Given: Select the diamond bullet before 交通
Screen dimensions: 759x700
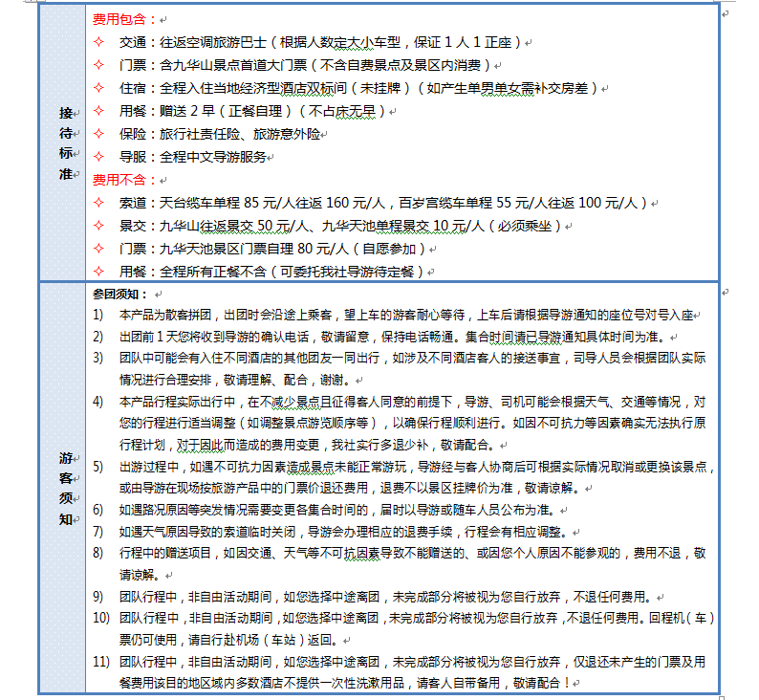Looking at the screenshot, I should pos(98,42).
